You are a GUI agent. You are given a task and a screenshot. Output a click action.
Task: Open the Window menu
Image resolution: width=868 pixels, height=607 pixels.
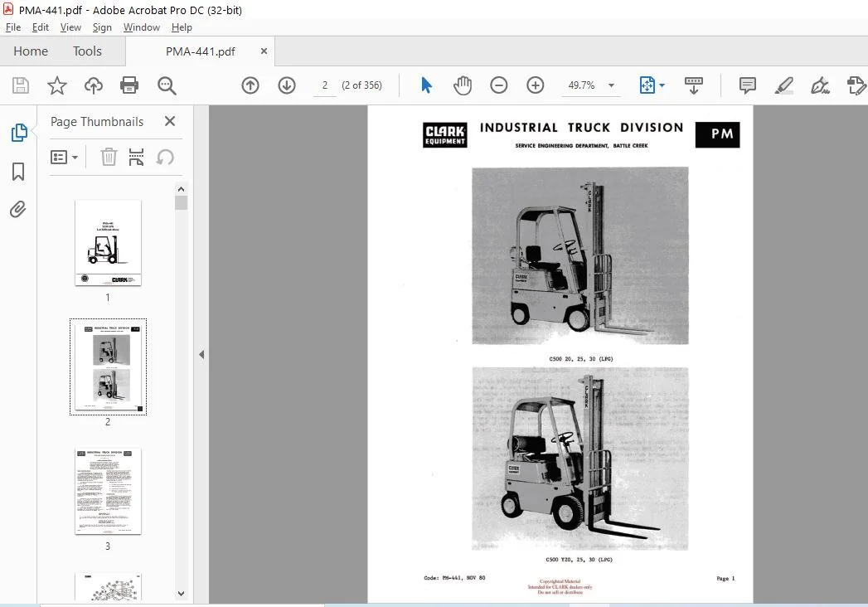coord(142,27)
